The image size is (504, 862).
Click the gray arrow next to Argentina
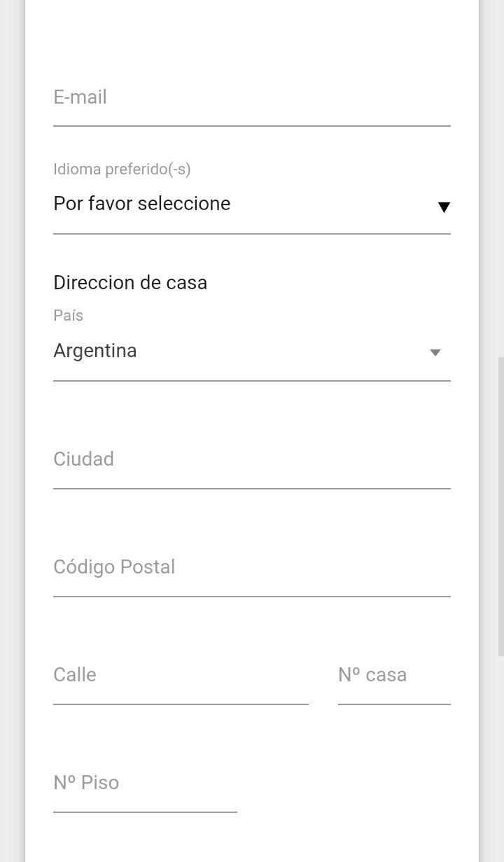435,352
